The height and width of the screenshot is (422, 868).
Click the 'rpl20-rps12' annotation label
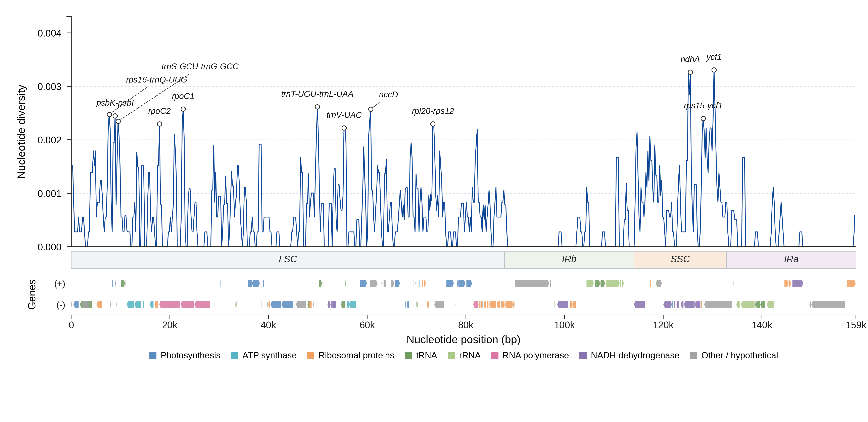coord(433,111)
